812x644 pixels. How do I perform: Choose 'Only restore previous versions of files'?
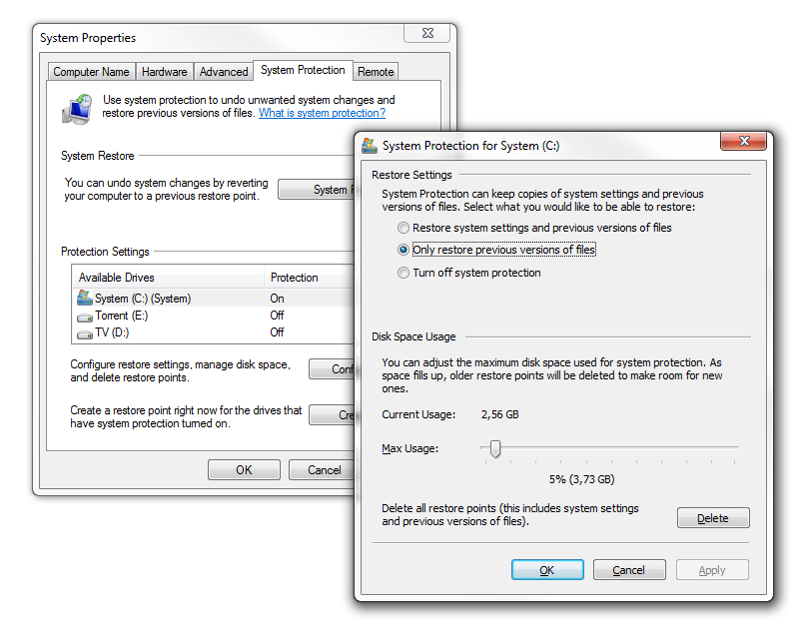point(404,250)
